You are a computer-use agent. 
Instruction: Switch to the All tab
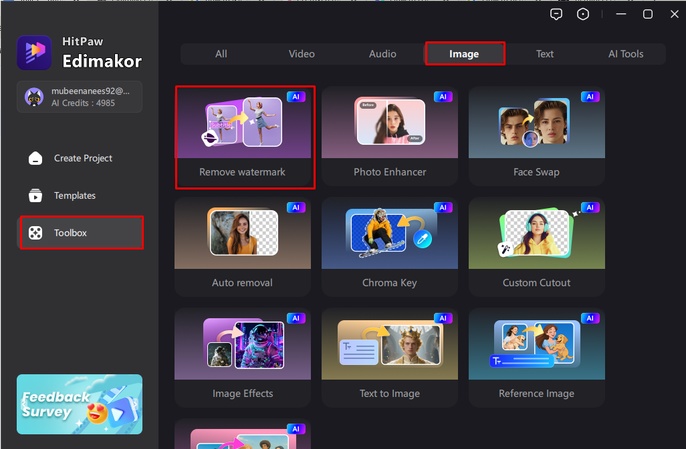pyautogui.click(x=220, y=54)
